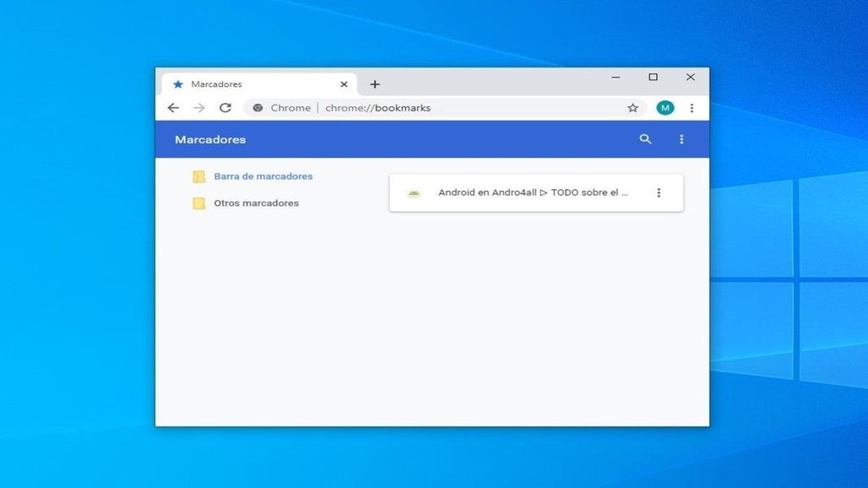Select the Barra de marcadores folder

click(263, 176)
